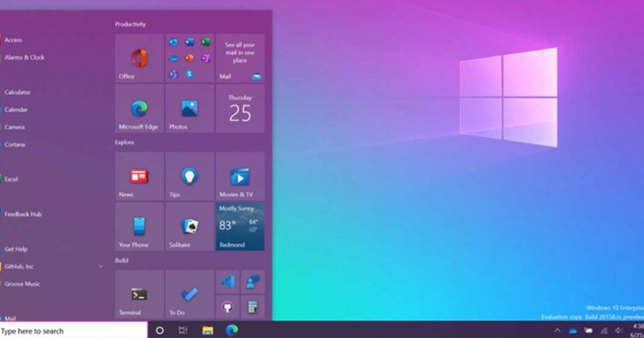Open the Redmond weather tile
This screenshot has height=338, width=644.
coord(240,226)
